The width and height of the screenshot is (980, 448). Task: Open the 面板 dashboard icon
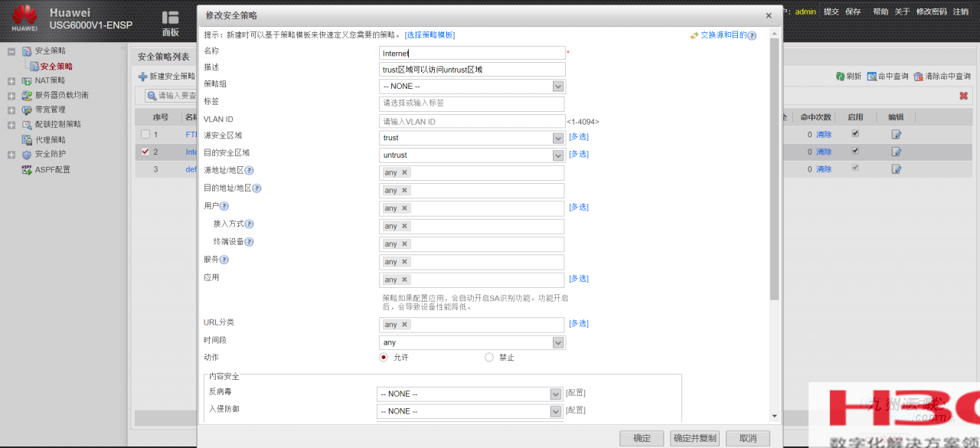[170, 18]
